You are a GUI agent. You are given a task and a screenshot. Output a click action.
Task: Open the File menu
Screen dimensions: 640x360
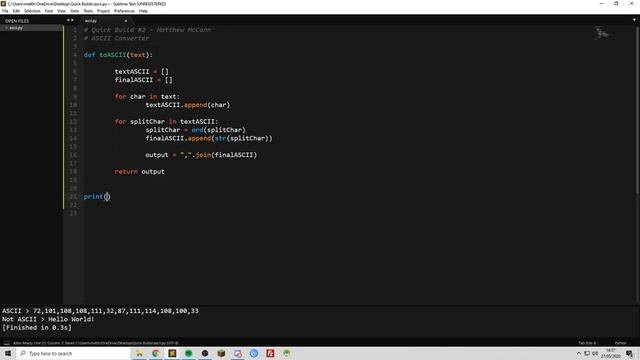[5, 11]
